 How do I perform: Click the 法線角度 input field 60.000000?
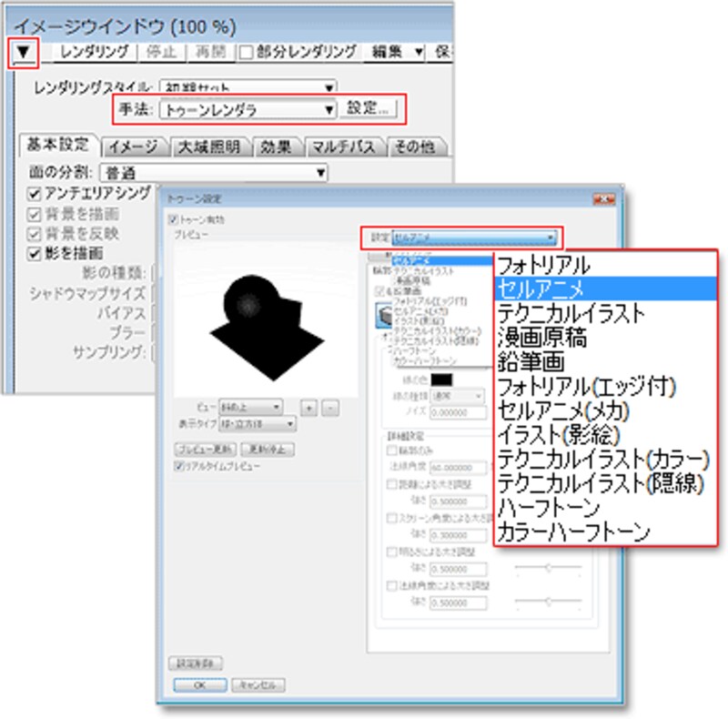459,467
